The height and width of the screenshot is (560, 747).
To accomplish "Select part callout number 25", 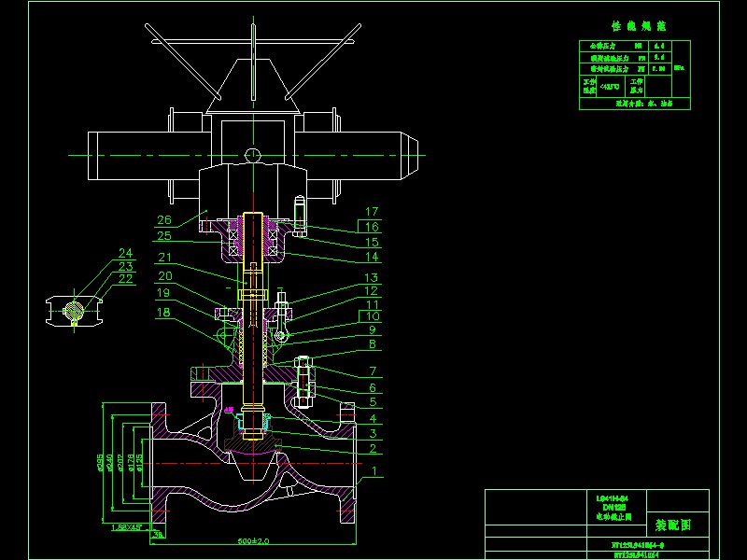I will [x=164, y=235].
